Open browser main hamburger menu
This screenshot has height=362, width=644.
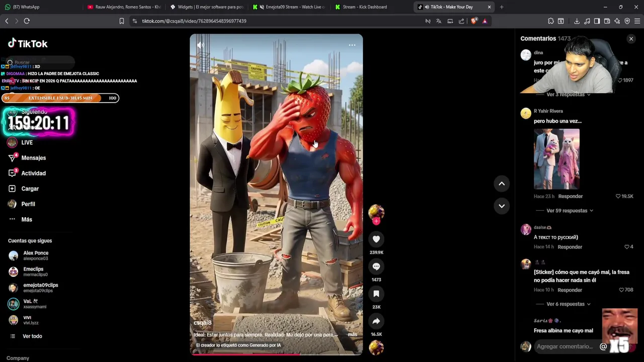pyautogui.click(x=637, y=21)
